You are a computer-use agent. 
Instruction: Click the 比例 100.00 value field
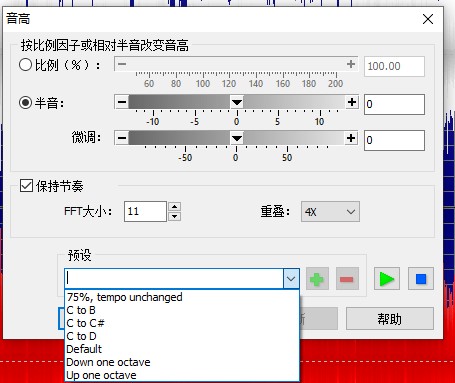tap(394, 66)
